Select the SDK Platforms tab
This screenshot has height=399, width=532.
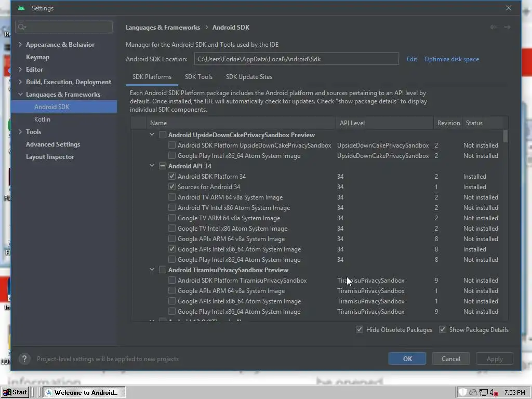[152, 77]
